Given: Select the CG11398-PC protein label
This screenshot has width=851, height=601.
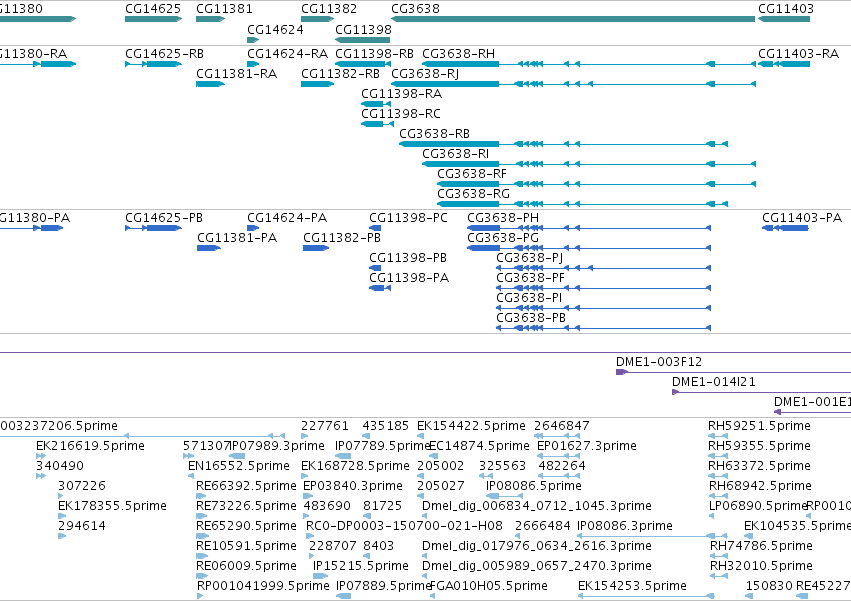Looking at the screenshot, I should [409, 218].
